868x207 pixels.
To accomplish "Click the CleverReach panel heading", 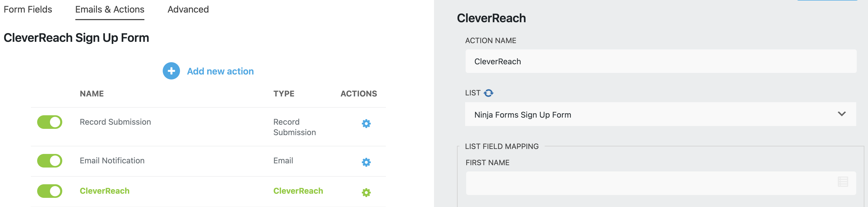I will [x=491, y=18].
